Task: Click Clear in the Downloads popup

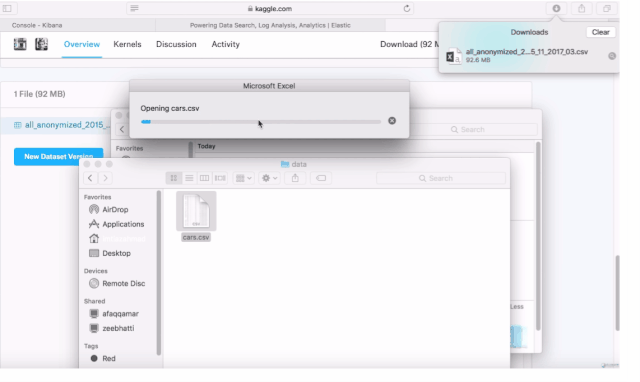Action: 600,32
